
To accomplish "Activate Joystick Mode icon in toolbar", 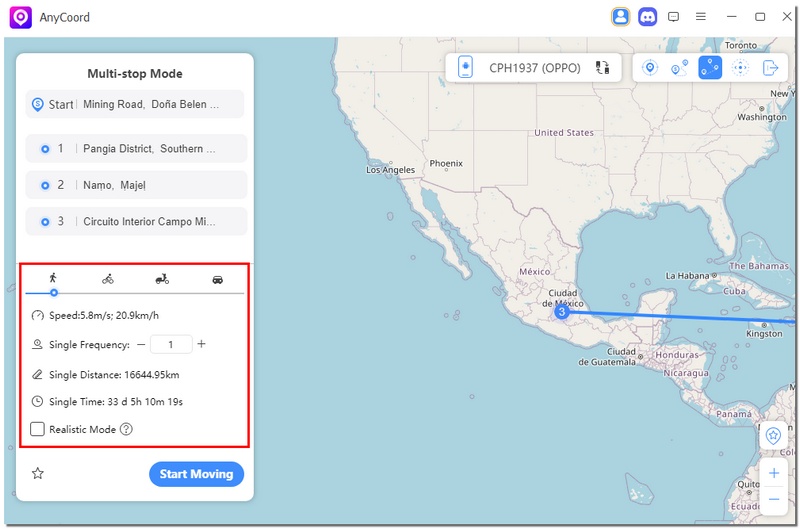I will [740, 68].
